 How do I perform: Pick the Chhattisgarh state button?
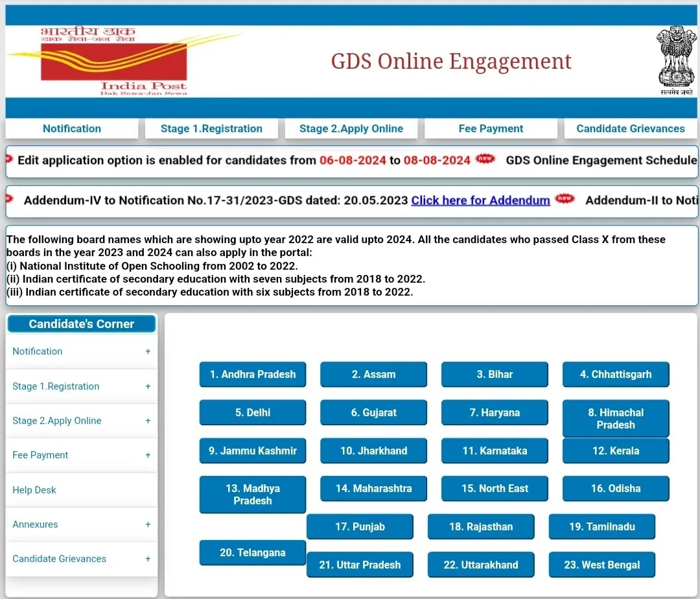tap(616, 374)
